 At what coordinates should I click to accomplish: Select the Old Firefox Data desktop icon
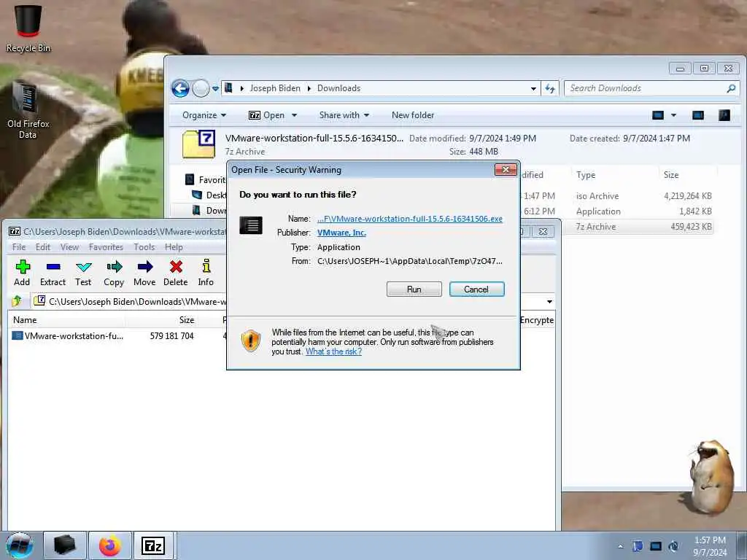[x=28, y=110]
